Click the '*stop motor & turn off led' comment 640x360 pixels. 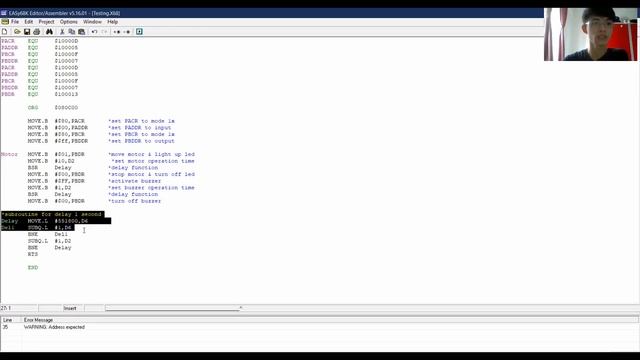(x=151, y=174)
